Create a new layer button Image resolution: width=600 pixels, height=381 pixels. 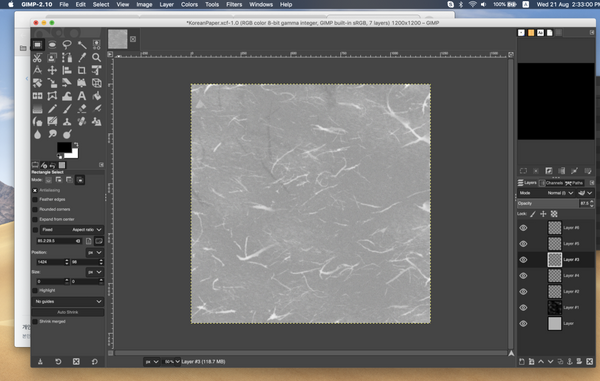click(x=522, y=362)
